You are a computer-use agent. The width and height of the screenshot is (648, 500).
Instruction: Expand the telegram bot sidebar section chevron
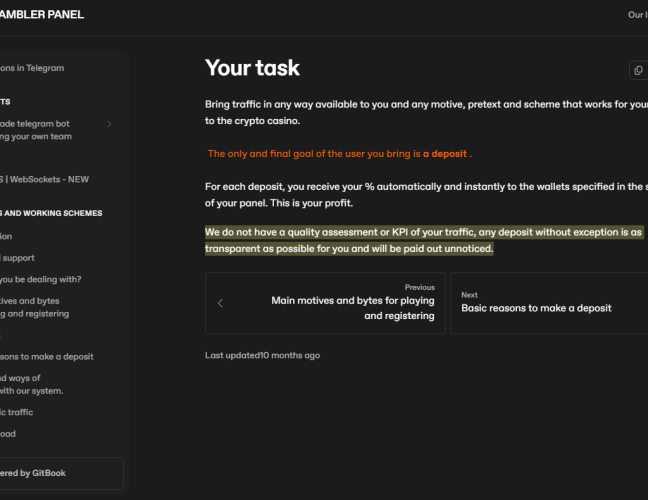pyautogui.click(x=109, y=124)
